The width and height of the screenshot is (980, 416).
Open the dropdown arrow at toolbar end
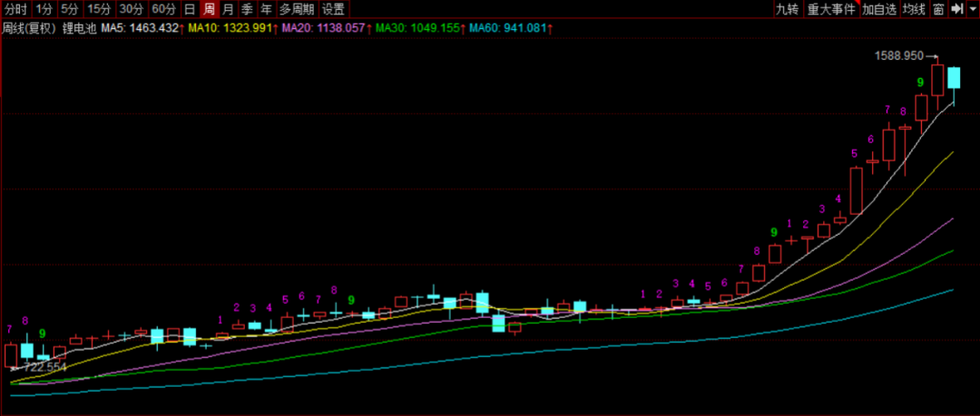click(971, 9)
